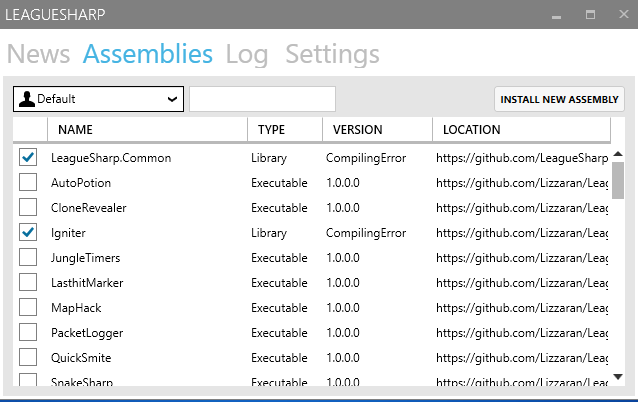
Task: Sort by the NAME column header
Action: point(147,130)
